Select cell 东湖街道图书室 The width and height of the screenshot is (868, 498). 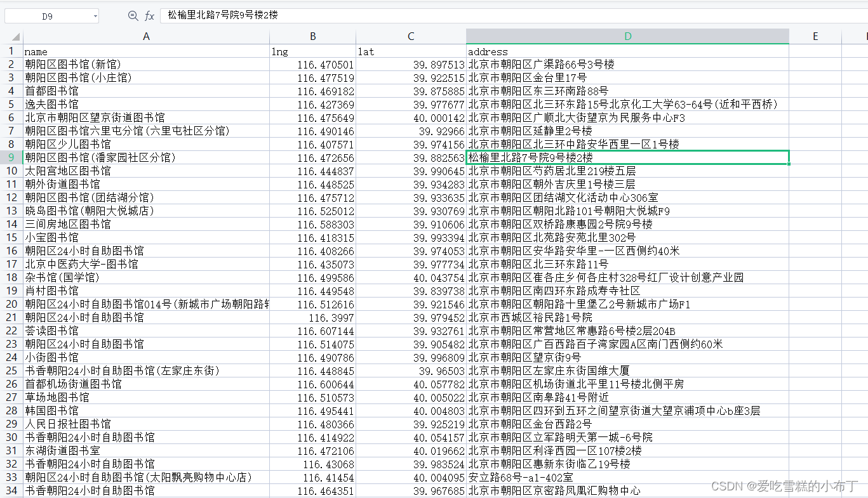(x=146, y=450)
